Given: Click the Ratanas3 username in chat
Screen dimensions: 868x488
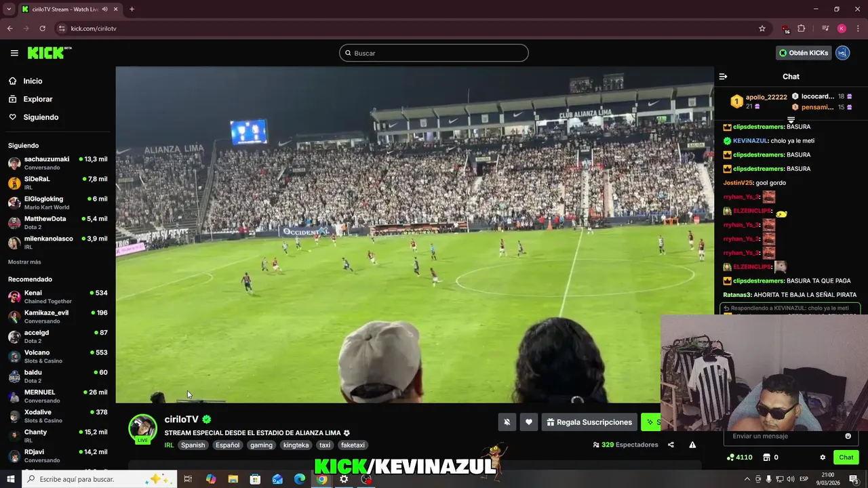Looking at the screenshot, I should pos(737,295).
